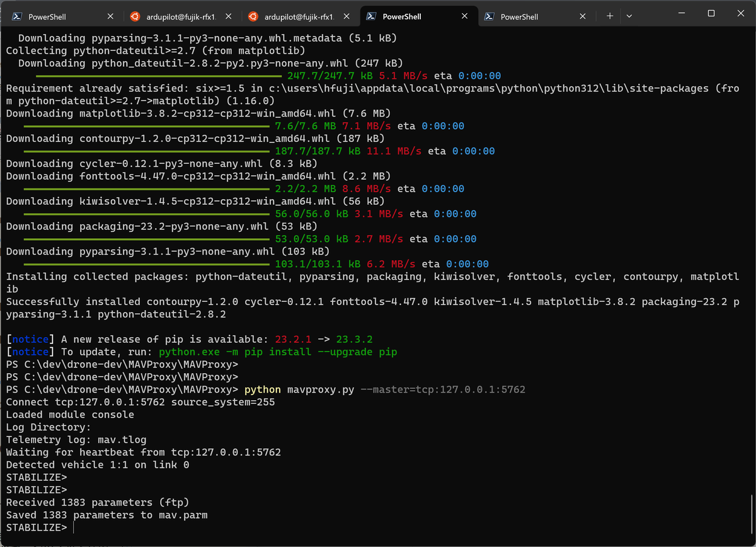This screenshot has height=547, width=756.
Task: Click the 'Loaded module console' line
Action: pos(70,415)
